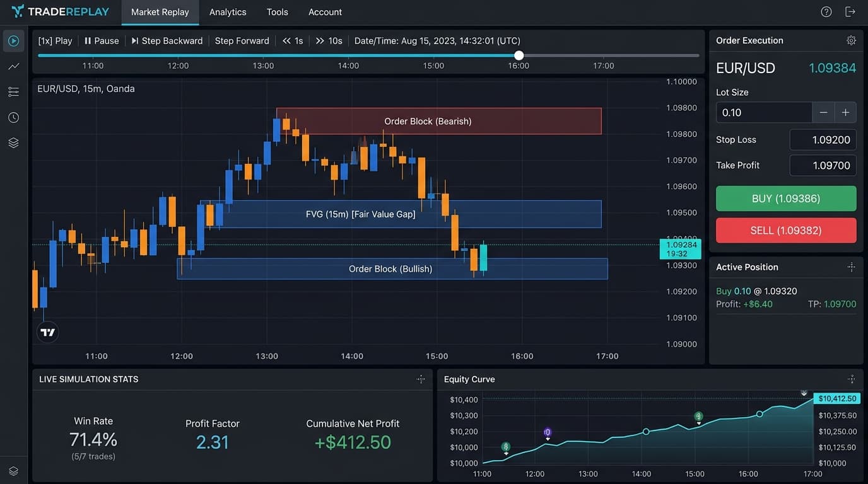
Task: Click the layers icon below the clock icon
Action: click(x=13, y=143)
